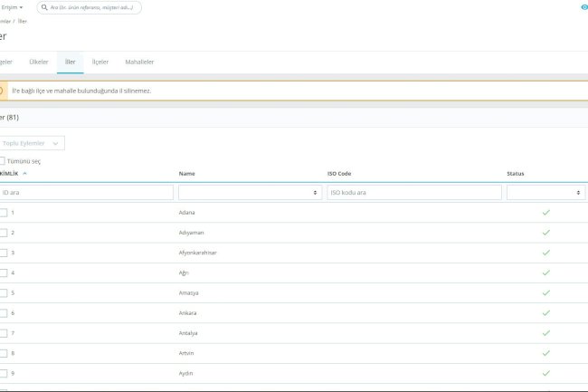Click the ISO kodu ara filter field
Screen dimensions: 588x392
point(414,193)
